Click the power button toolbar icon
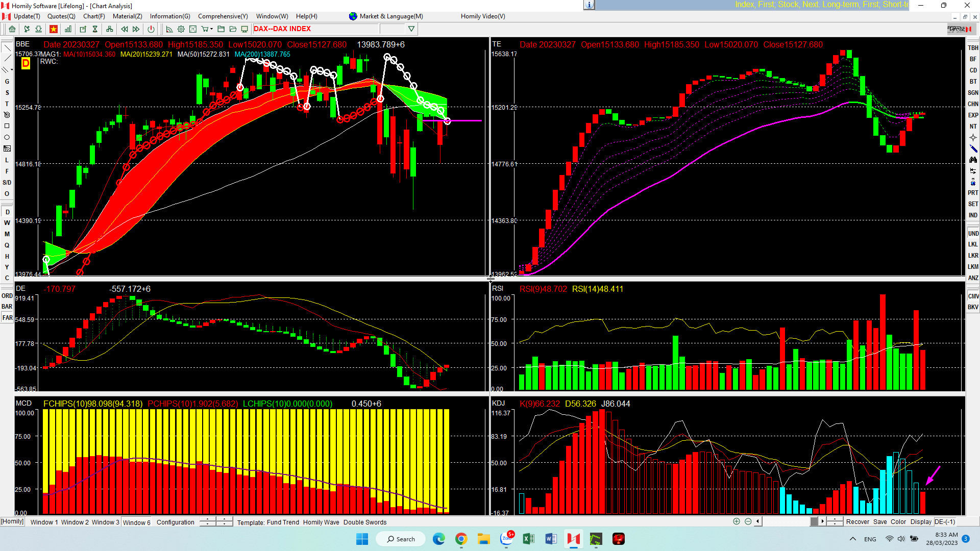The width and height of the screenshot is (980, 551). coord(151,29)
